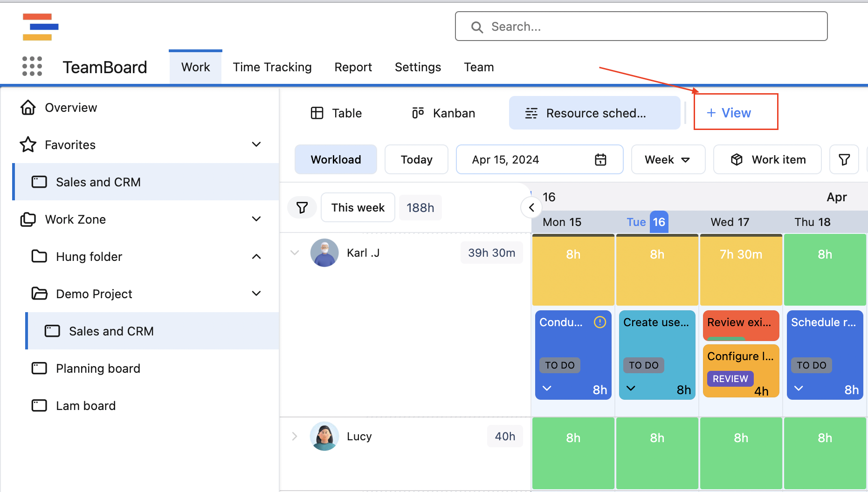Toggle the warning indicator on Karl's Conduct task
This screenshot has width=868, height=492.
click(x=599, y=322)
